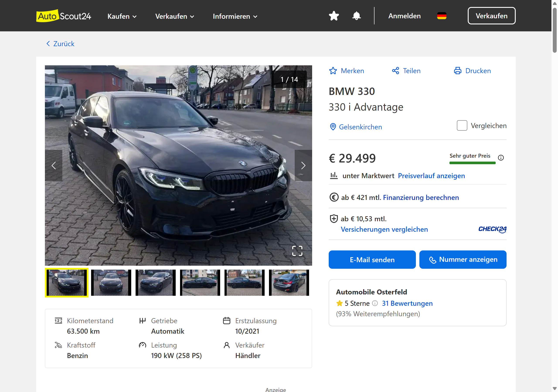Click the price chart bars icon

[x=334, y=176]
